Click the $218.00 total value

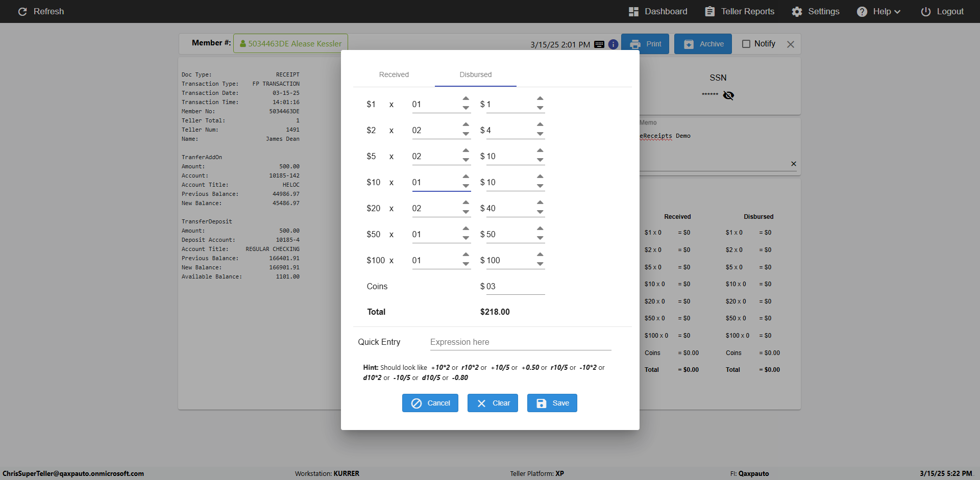point(495,312)
